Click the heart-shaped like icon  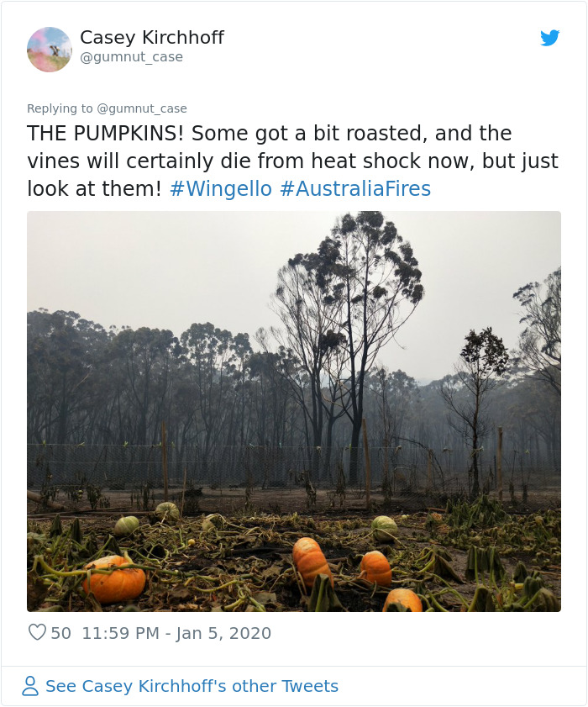(x=38, y=633)
